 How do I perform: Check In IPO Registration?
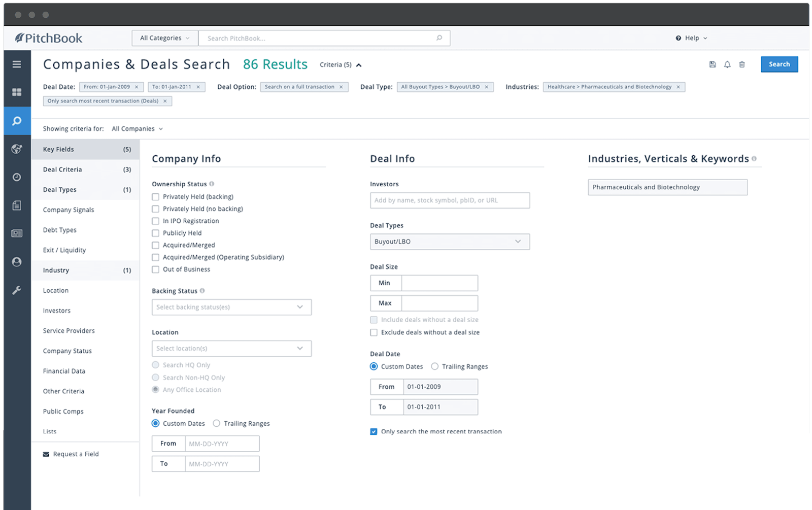coord(155,221)
